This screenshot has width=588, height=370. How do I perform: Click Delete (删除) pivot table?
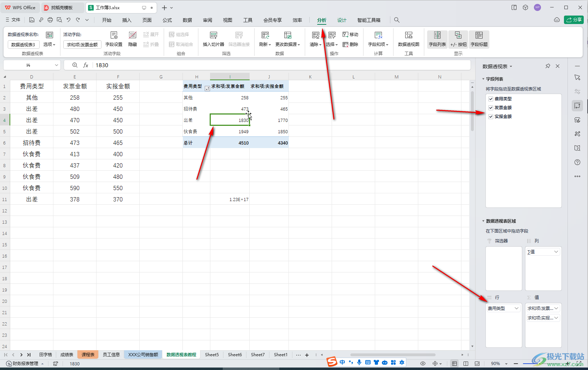[350, 44]
